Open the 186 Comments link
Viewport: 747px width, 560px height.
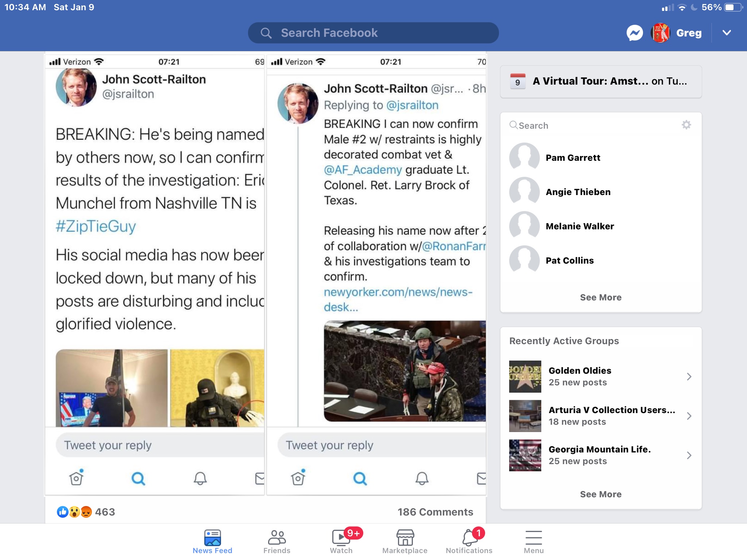(x=435, y=512)
